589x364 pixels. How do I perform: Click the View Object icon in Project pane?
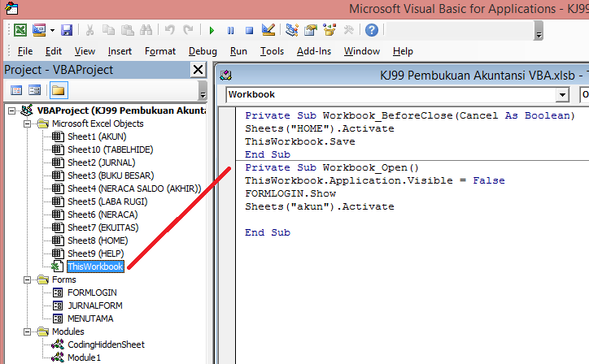(34, 90)
